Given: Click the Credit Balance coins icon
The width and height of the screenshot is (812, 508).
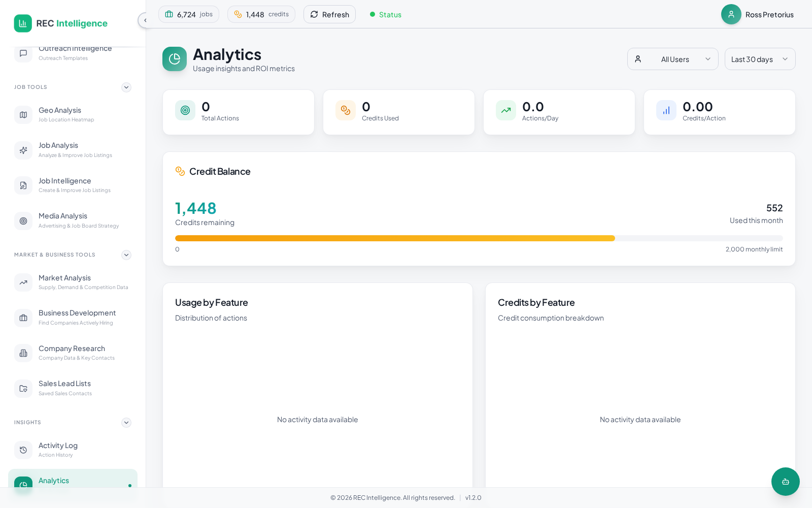Looking at the screenshot, I should (x=180, y=171).
